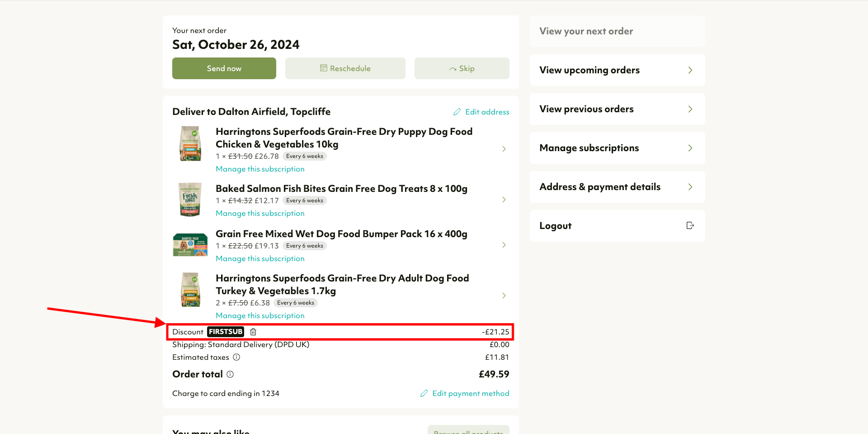The image size is (868, 434).
Task: Click the Send now button
Action: click(224, 68)
